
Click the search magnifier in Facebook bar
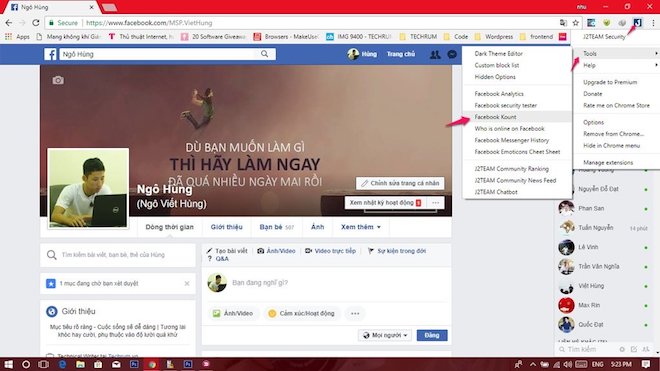(264, 54)
